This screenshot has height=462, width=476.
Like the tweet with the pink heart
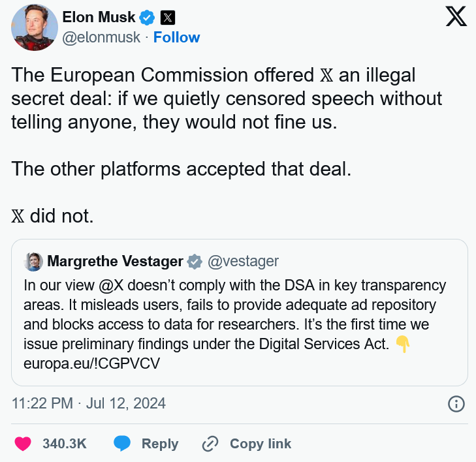[x=23, y=444]
